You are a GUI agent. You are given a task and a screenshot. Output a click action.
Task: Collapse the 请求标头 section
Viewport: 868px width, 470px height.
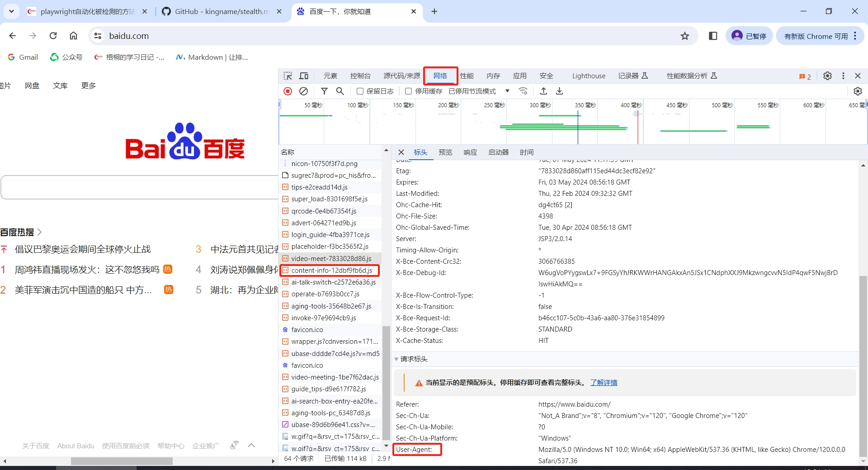(x=396, y=359)
